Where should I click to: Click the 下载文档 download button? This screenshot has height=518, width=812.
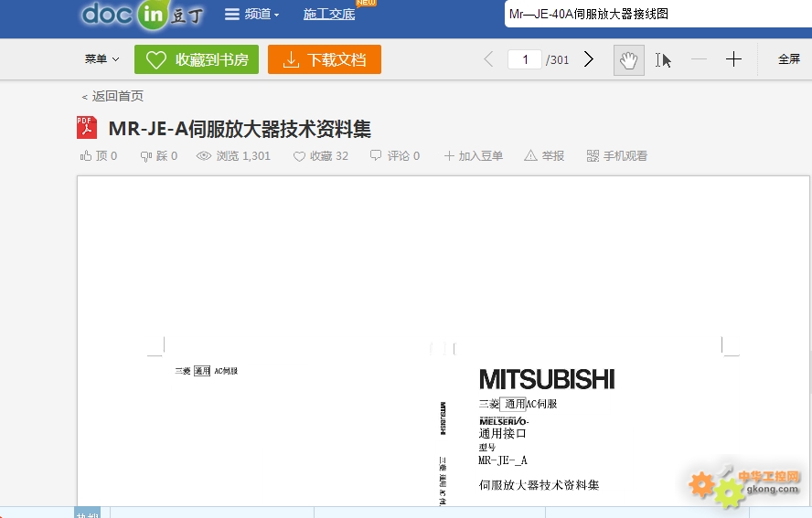(x=324, y=59)
